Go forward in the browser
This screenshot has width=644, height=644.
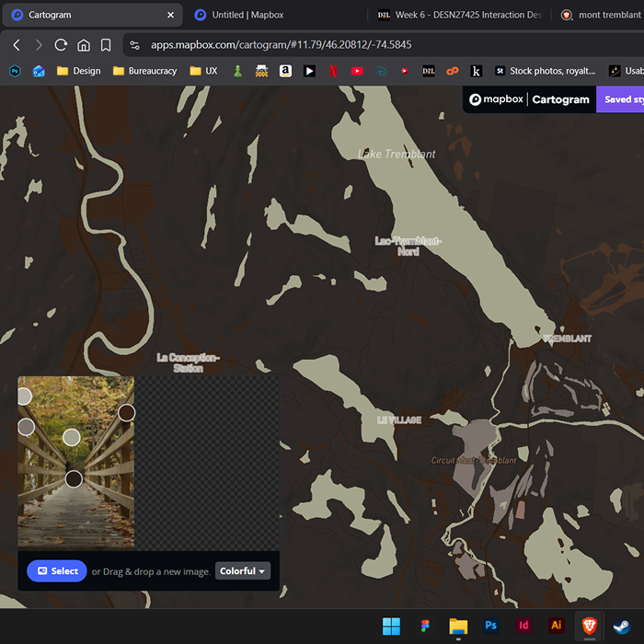click(39, 45)
